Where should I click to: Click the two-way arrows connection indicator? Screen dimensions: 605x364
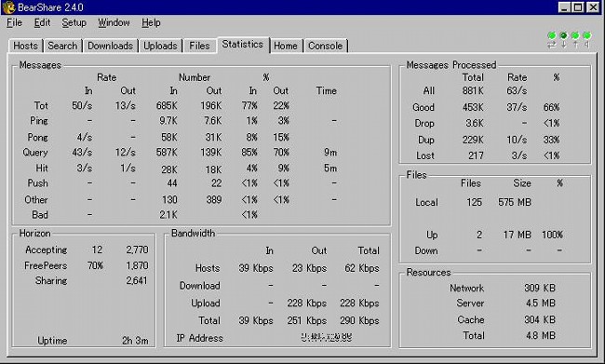click(x=552, y=45)
